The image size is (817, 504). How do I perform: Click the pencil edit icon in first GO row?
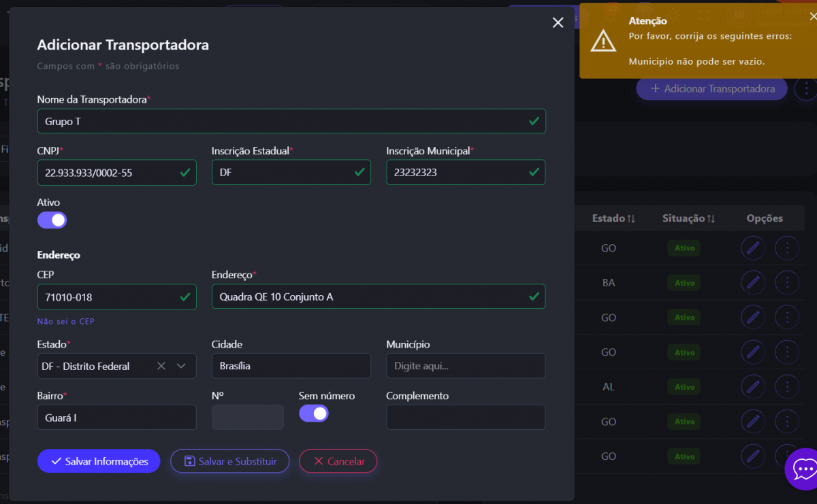click(752, 248)
